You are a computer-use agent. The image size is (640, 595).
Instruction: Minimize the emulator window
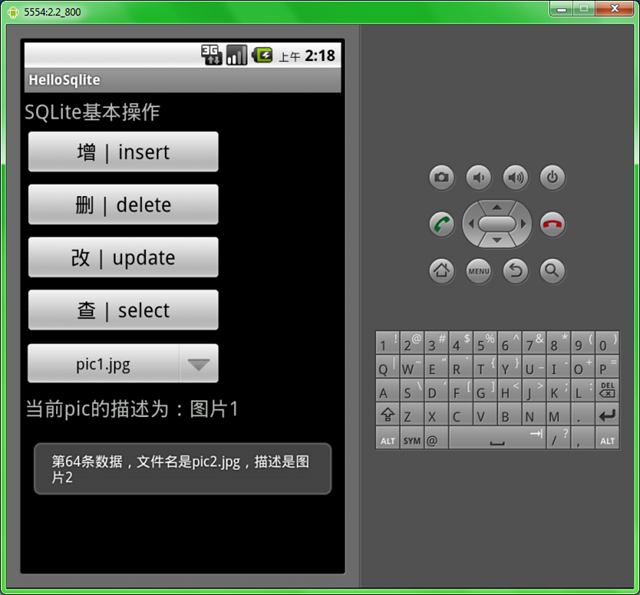click(562, 8)
